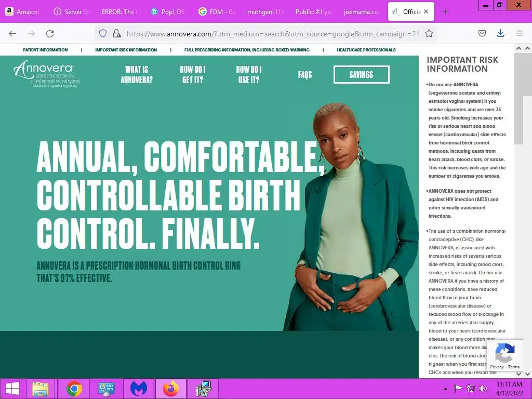This screenshot has width=532, height=399.
Task: Click the URL address field
Action: [x=272, y=34]
